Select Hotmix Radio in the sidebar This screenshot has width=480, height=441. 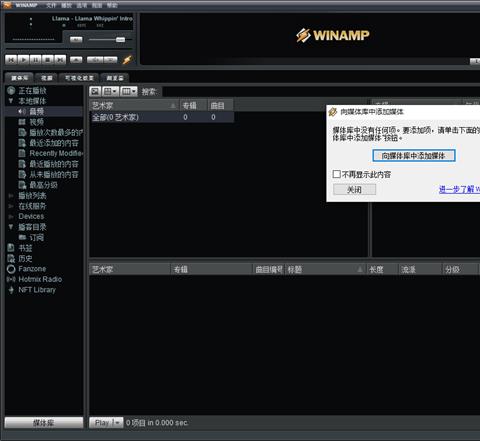[x=40, y=279]
